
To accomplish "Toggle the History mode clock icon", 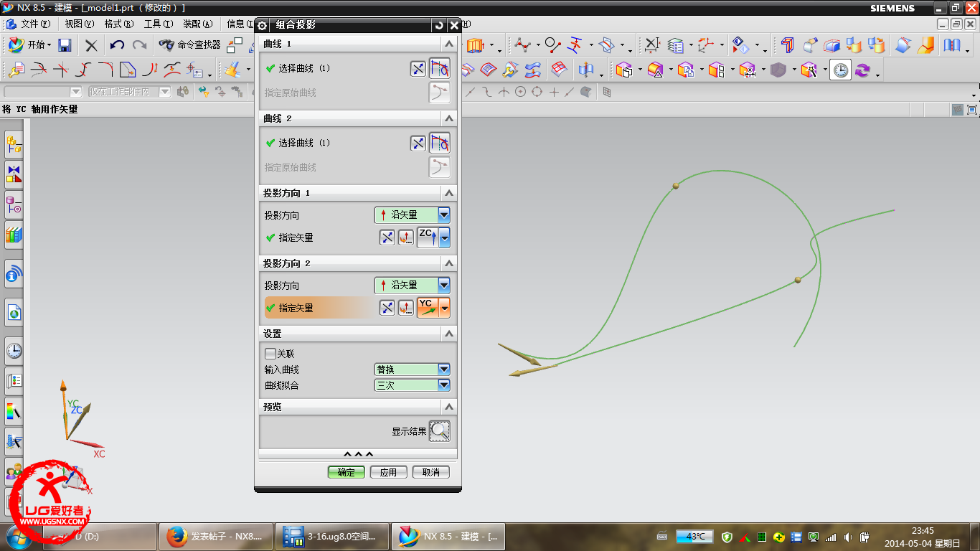I will (x=840, y=70).
